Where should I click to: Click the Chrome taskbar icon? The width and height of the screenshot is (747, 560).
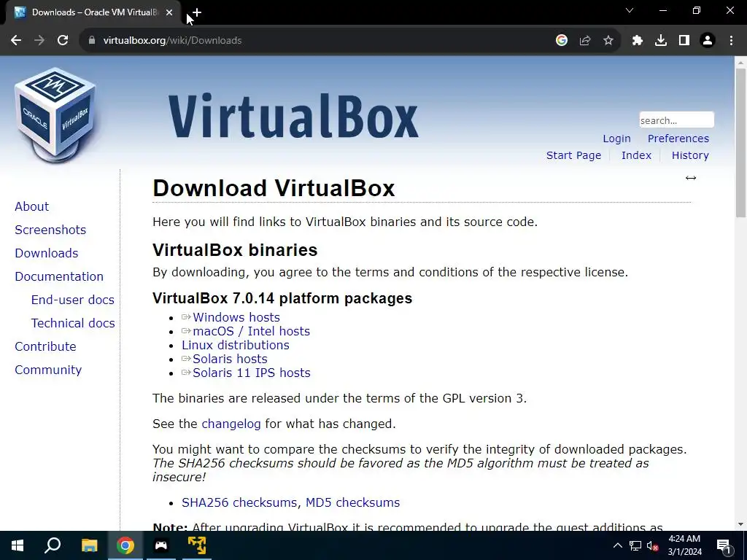point(125,545)
